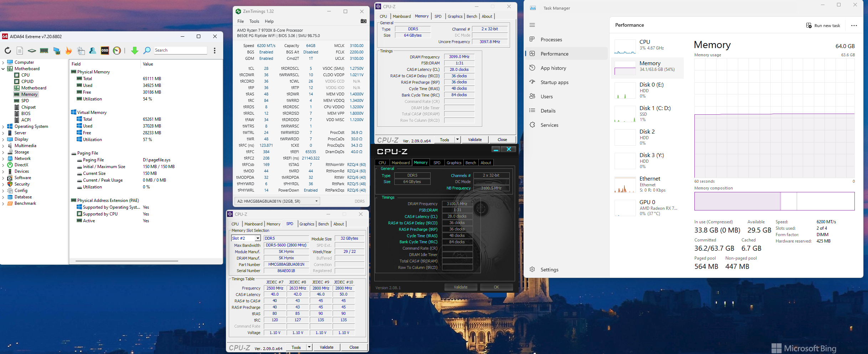Switch to the Memory tab in CPU-Z SPD window
The height and width of the screenshot is (354, 868).
(273, 224)
